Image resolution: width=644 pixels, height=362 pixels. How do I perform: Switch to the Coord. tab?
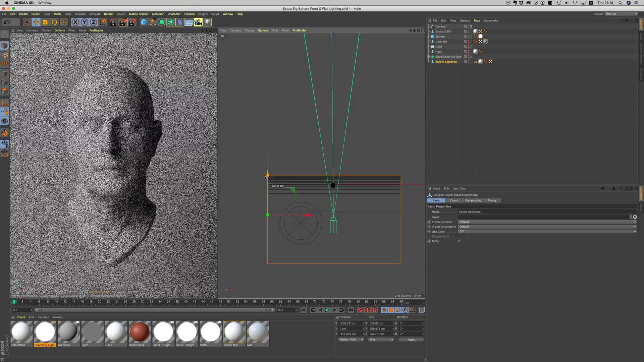454,200
